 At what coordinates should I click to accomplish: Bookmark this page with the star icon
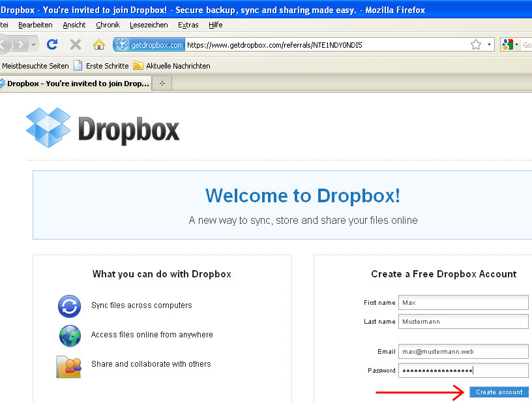tap(476, 44)
